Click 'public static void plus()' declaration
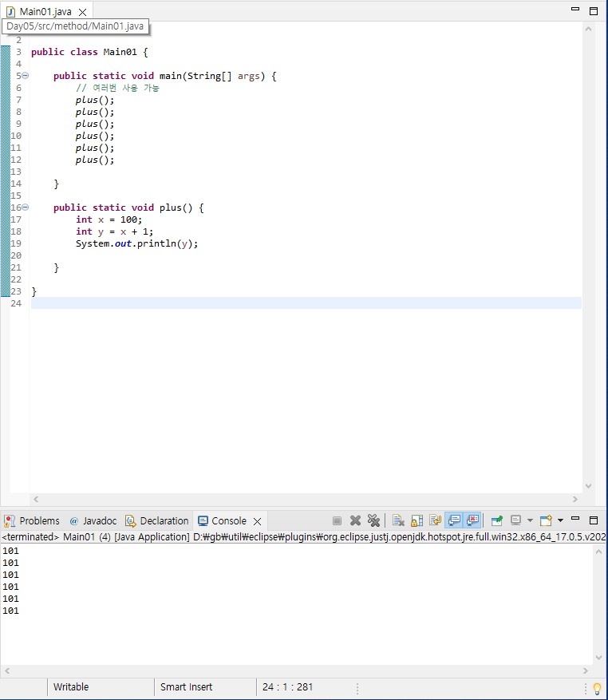This screenshot has height=700, width=608. pos(128,208)
